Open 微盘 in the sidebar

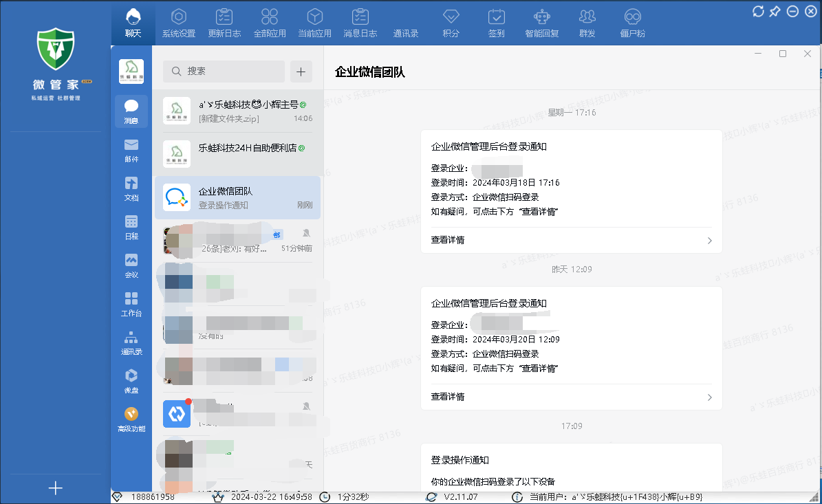tap(131, 381)
